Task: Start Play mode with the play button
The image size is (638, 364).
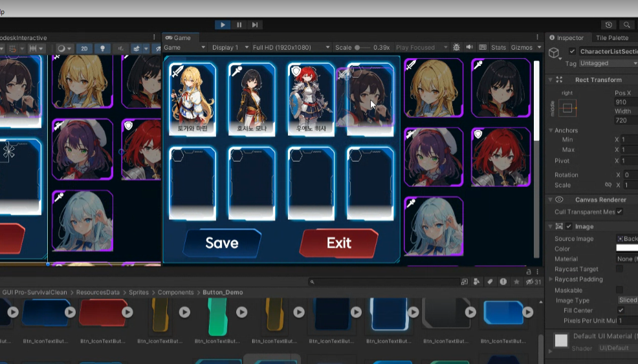Action: click(x=223, y=25)
